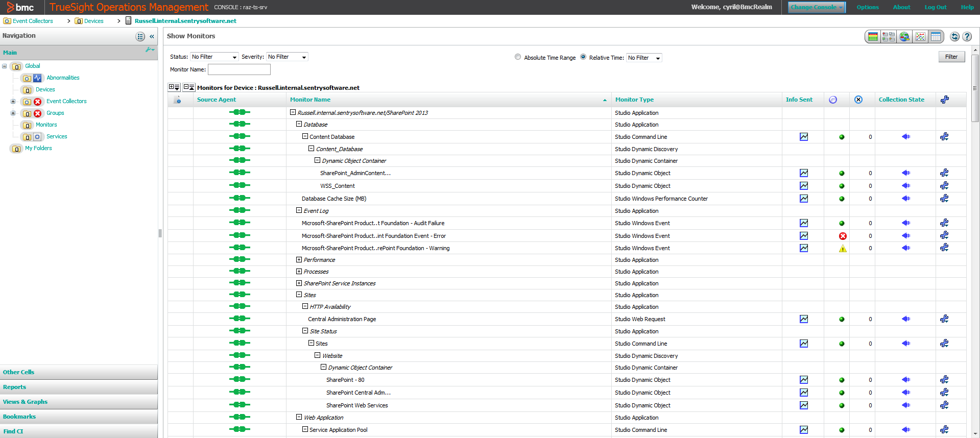Open the Bookmarks navigation section
The width and height of the screenshot is (980, 438).
point(79,417)
